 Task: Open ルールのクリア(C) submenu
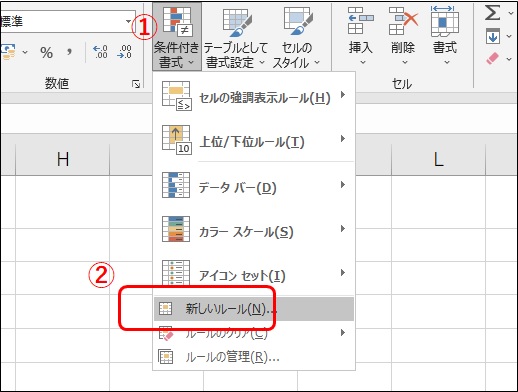[254, 333]
